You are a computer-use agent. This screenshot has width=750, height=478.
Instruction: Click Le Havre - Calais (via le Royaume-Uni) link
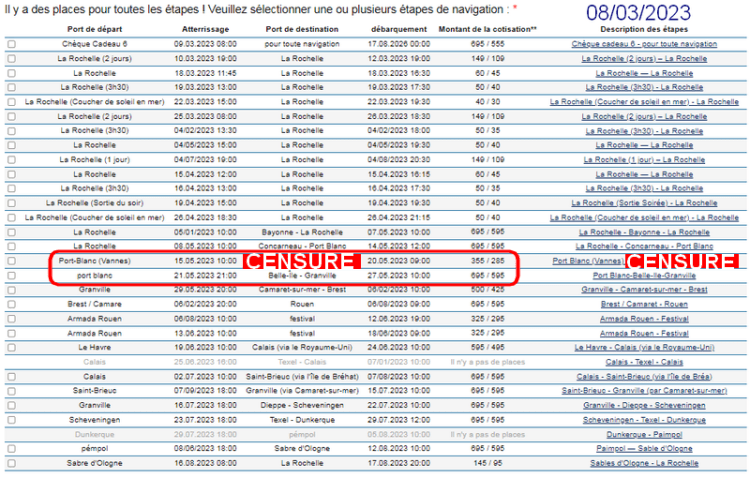[x=644, y=347]
